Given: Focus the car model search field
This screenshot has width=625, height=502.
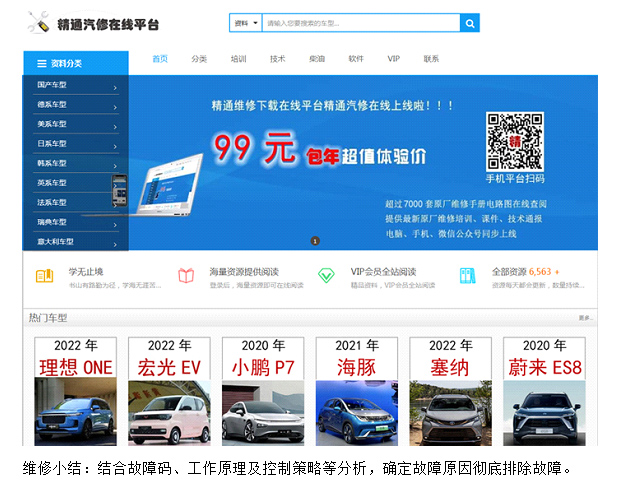Looking at the screenshot, I should [x=361, y=23].
